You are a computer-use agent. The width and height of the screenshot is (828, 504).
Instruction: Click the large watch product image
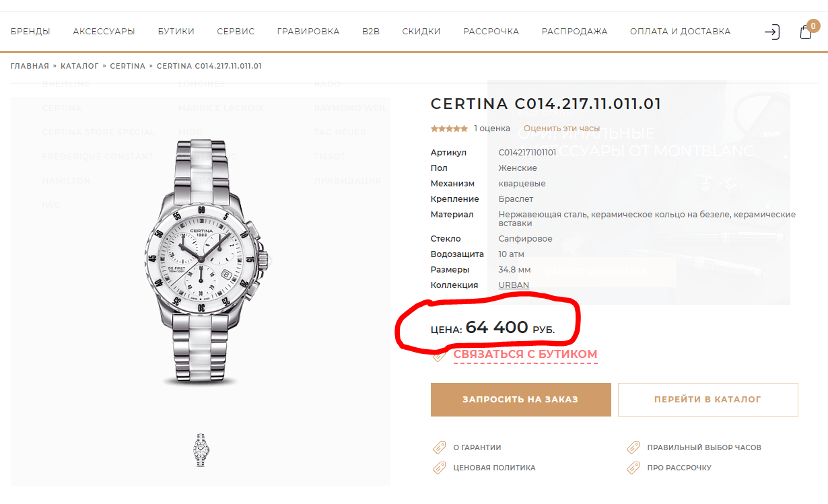pyautogui.click(x=201, y=262)
